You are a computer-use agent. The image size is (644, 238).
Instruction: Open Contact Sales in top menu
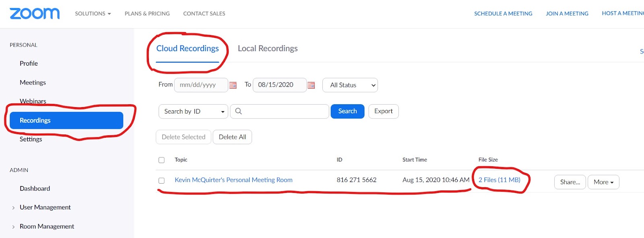tap(204, 13)
